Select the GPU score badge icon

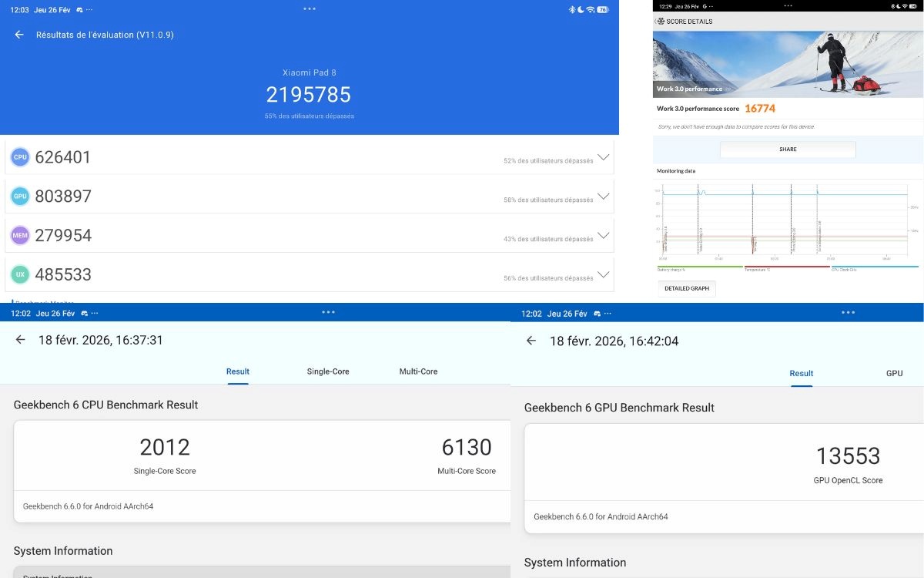coord(19,196)
